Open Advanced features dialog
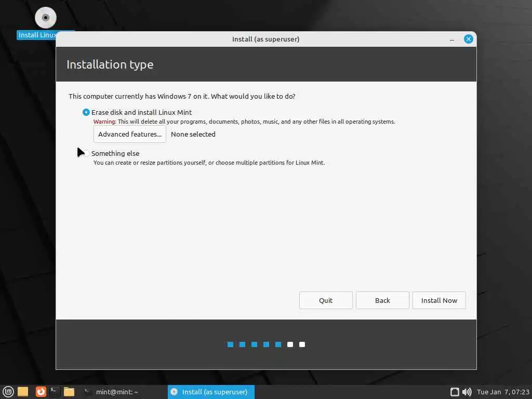Viewport: 532px width, 399px height. pyautogui.click(x=129, y=134)
